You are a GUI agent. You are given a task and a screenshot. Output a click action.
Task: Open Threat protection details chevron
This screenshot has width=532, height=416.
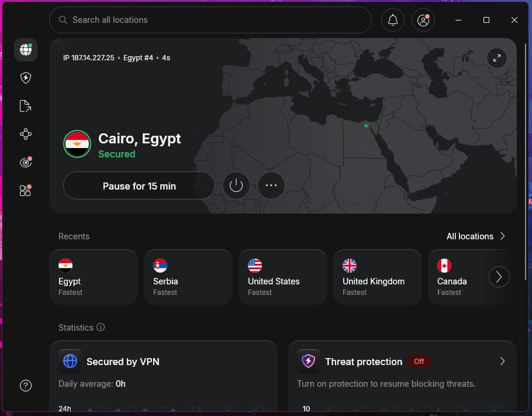pyautogui.click(x=503, y=362)
